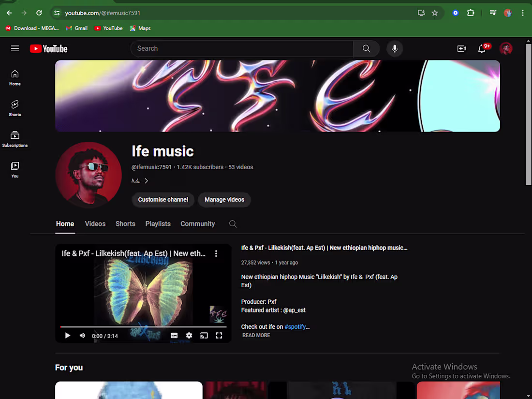The height and width of the screenshot is (399, 532).
Task: Switch to the Videos tab
Action: [x=95, y=224]
